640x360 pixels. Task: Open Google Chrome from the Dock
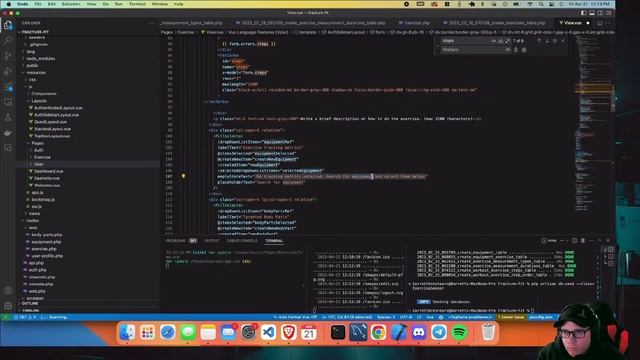[378, 332]
